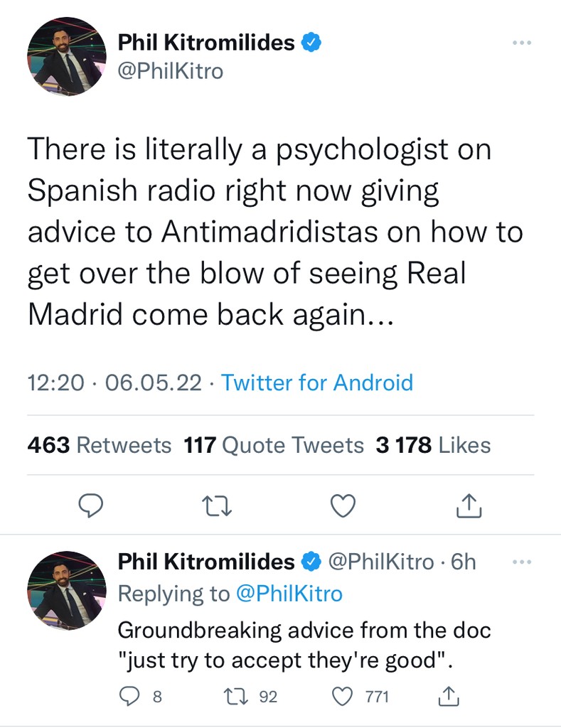The width and height of the screenshot is (561, 728).
Task: Open the tweet's 12:20 · 06.05.22 timestamp
Action: pyautogui.click(x=114, y=383)
